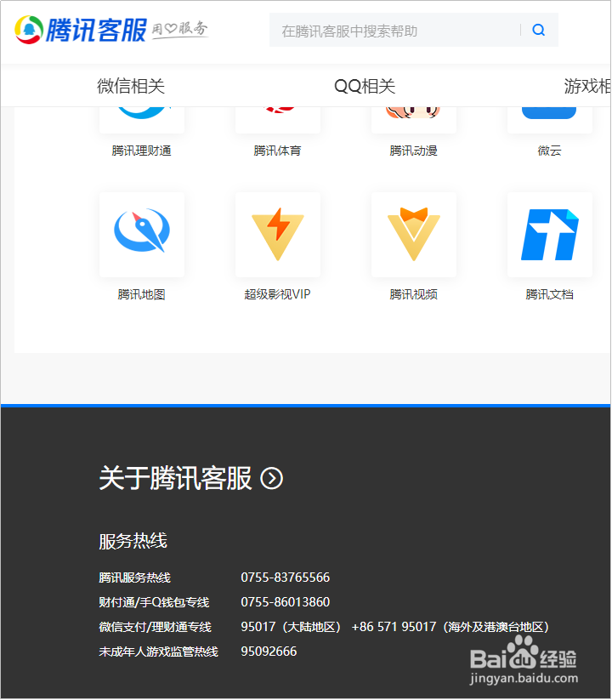Click the circled arrow beside 关于腾讯客服

coord(272,479)
